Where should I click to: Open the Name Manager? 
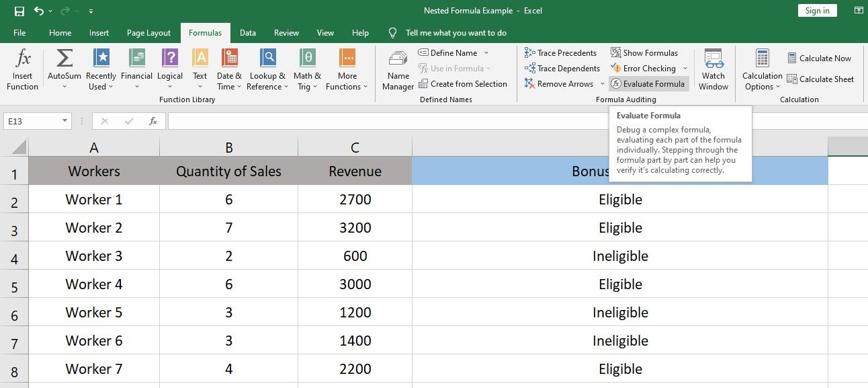(397, 69)
